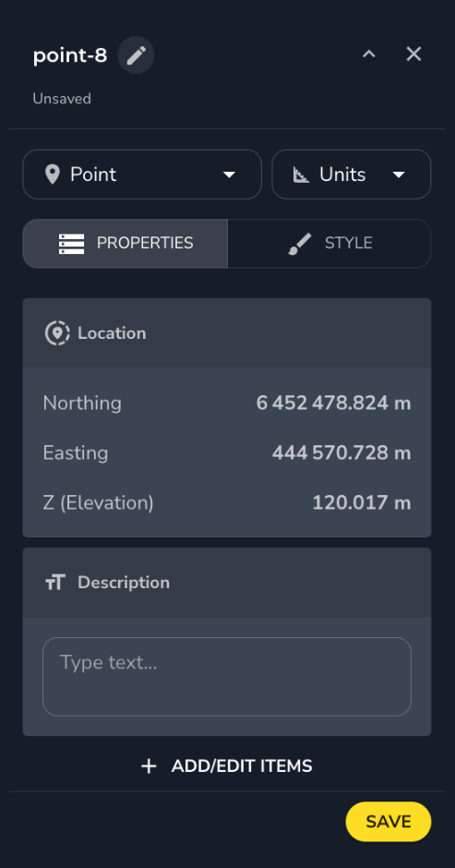Click the Easting label
Screen dimensions: 455x868
click(x=76, y=452)
